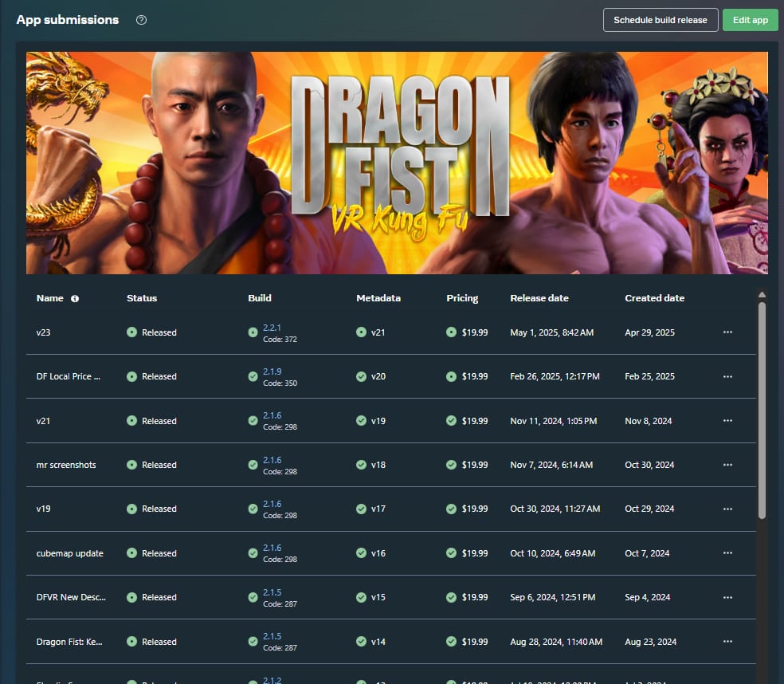Click the Release date column header

(539, 298)
